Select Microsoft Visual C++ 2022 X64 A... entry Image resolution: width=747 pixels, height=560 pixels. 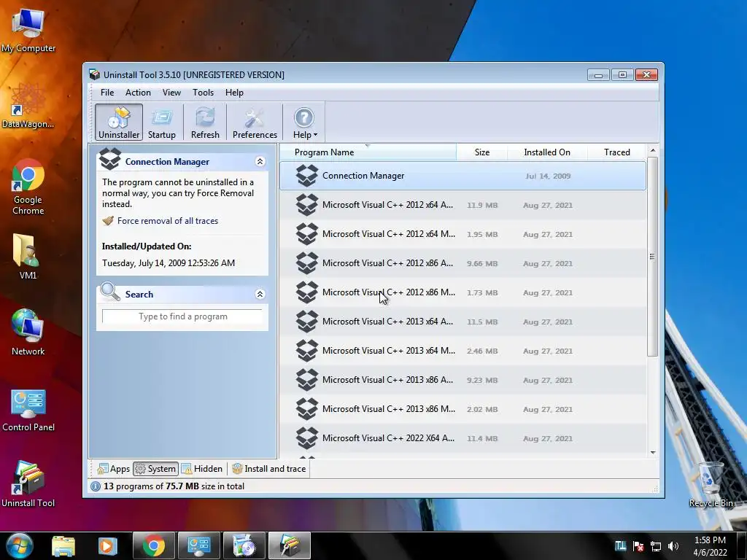(x=462, y=438)
